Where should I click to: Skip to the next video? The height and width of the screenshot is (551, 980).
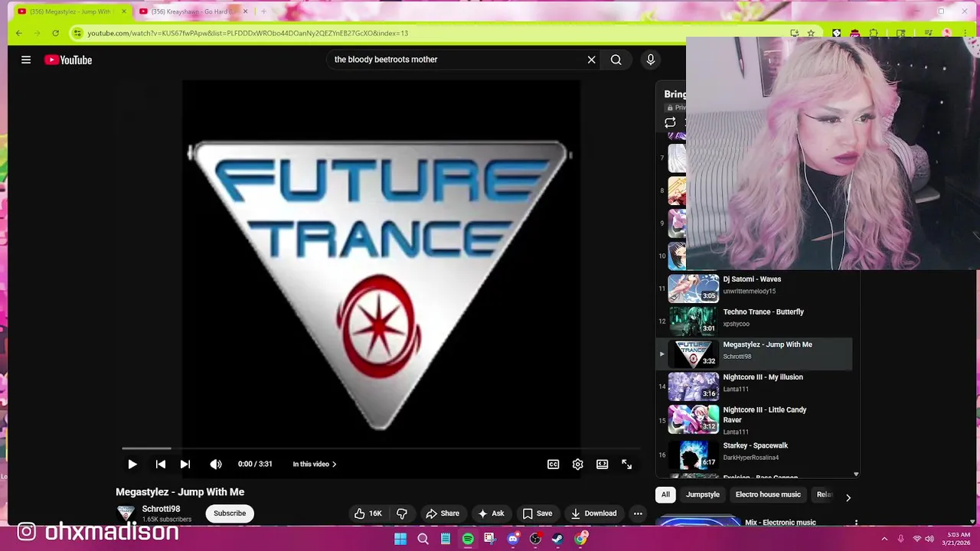coord(185,464)
